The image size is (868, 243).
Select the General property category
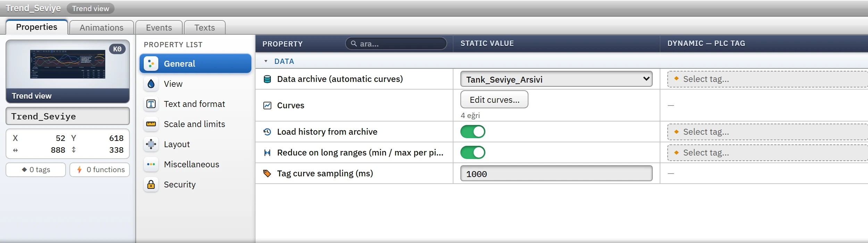(195, 64)
